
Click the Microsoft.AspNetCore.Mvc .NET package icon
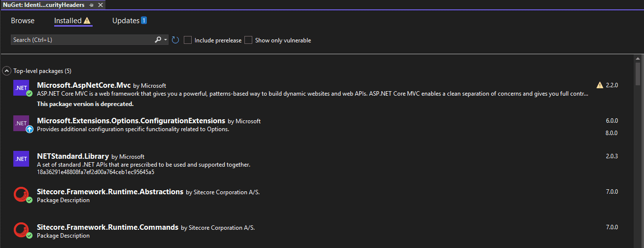[21, 87]
